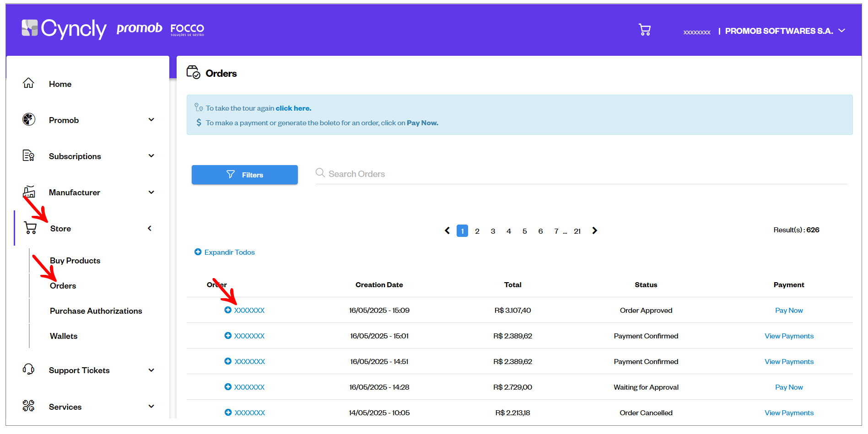Expand order row dated 16/05/2025 - 15:01

[x=228, y=336]
